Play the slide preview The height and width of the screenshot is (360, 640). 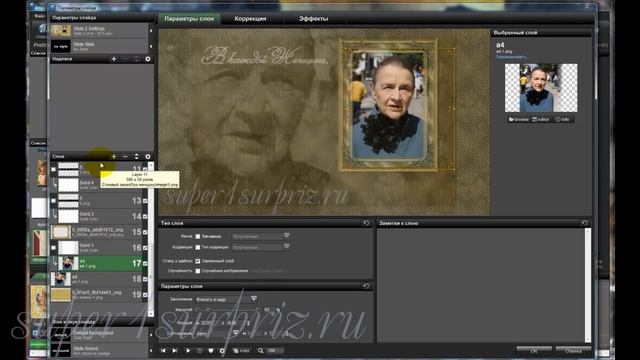[188, 351]
